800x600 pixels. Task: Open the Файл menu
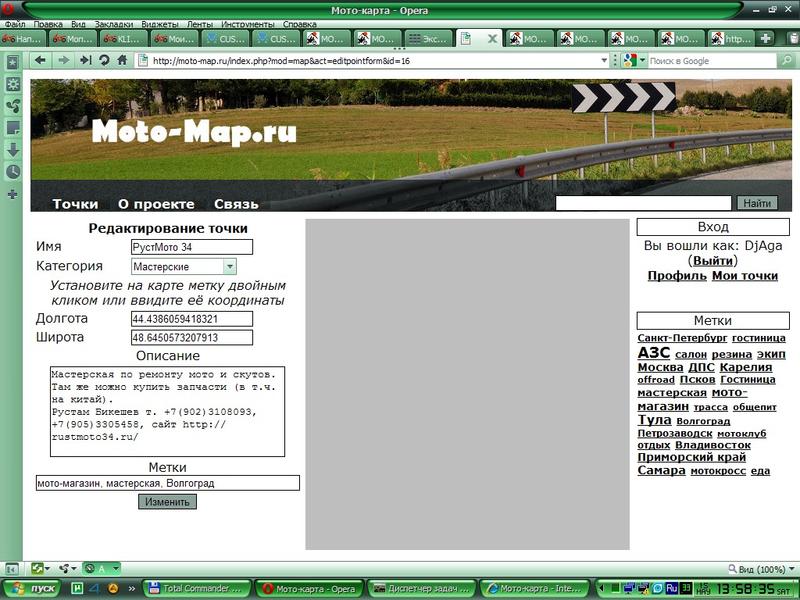[x=15, y=24]
